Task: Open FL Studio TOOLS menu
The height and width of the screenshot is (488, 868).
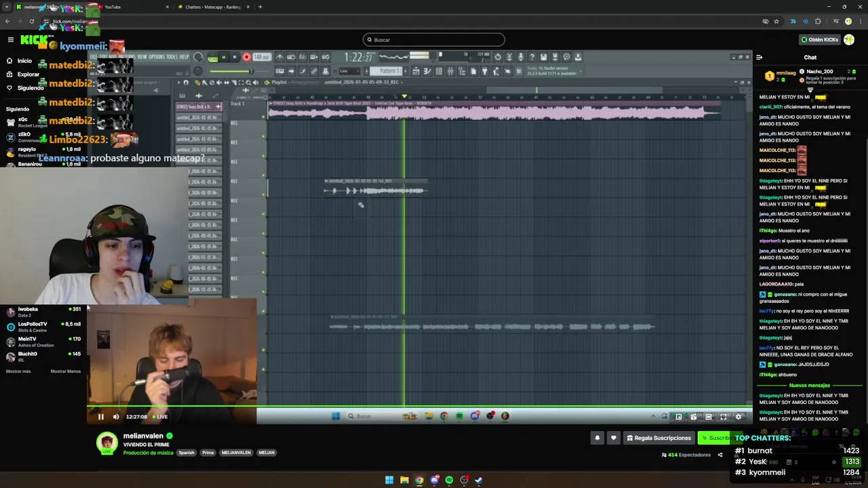Action: click(172, 57)
